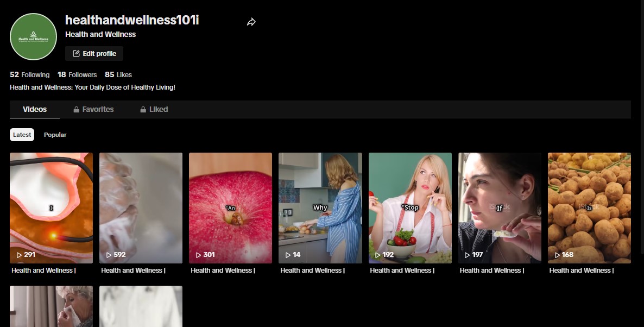The width and height of the screenshot is (644, 327).
Task: Click the caption under the 291-view video
Action: click(x=43, y=271)
